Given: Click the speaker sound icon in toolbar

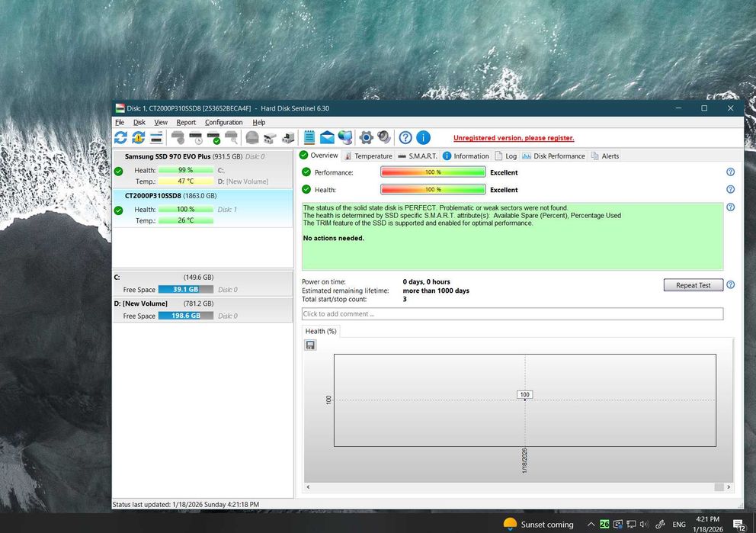Looking at the screenshot, I should [384, 138].
